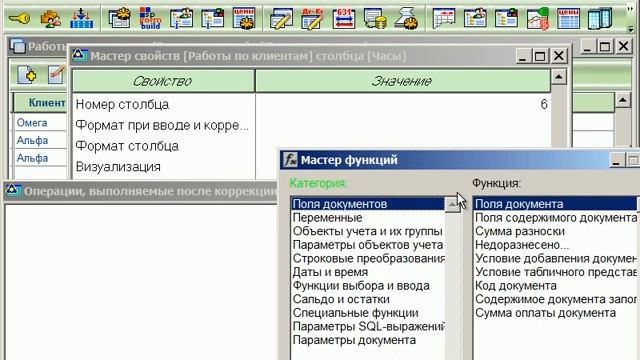Click the blue download-arrows grid icon
The width and height of the screenshot is (640, 360).
click(82, 18)
